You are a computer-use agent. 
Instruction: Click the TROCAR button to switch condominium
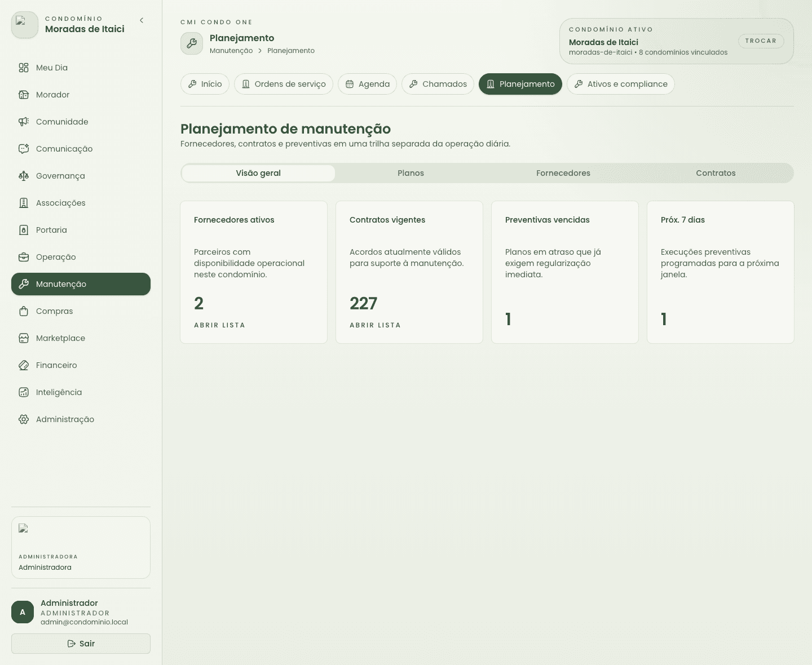click(x=761, y=41)
